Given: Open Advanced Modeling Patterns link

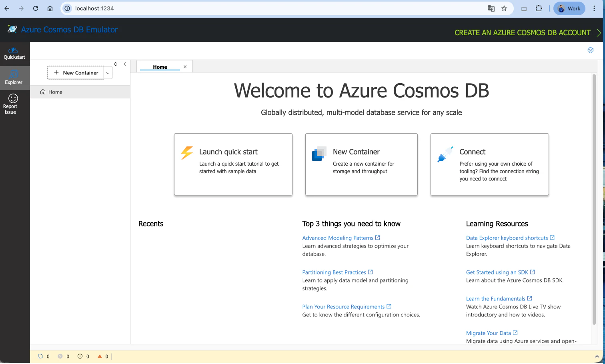Looking at the screenshot, I should pyautogui.click(x=341, y=238).
